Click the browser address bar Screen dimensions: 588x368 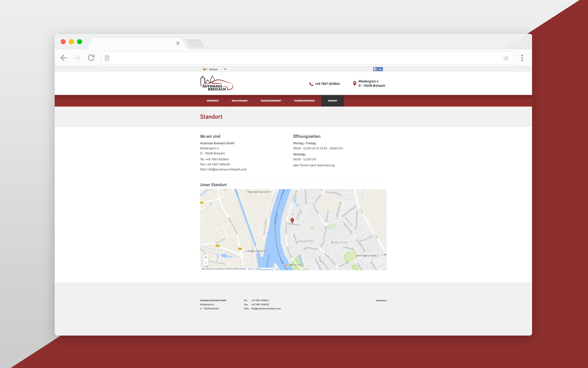point(307,58)
